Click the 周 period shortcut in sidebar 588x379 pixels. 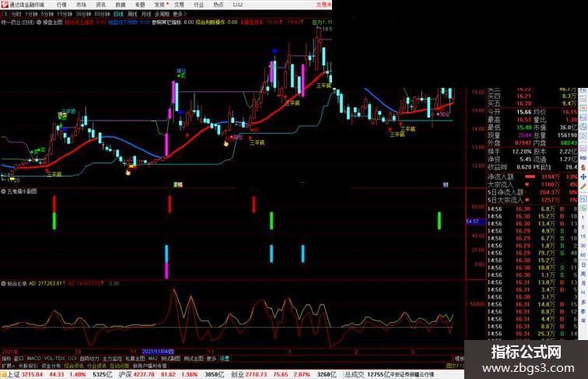[x=583, y=274]
